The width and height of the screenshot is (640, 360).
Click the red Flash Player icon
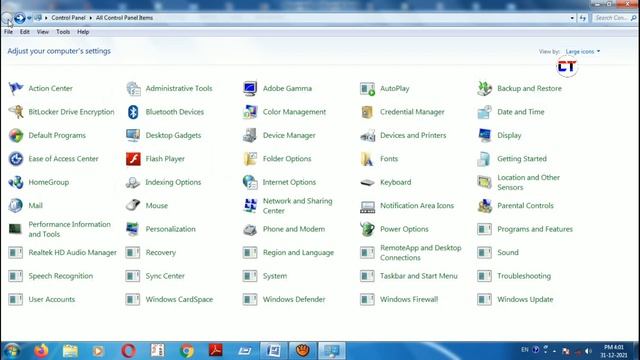(133, 159)
